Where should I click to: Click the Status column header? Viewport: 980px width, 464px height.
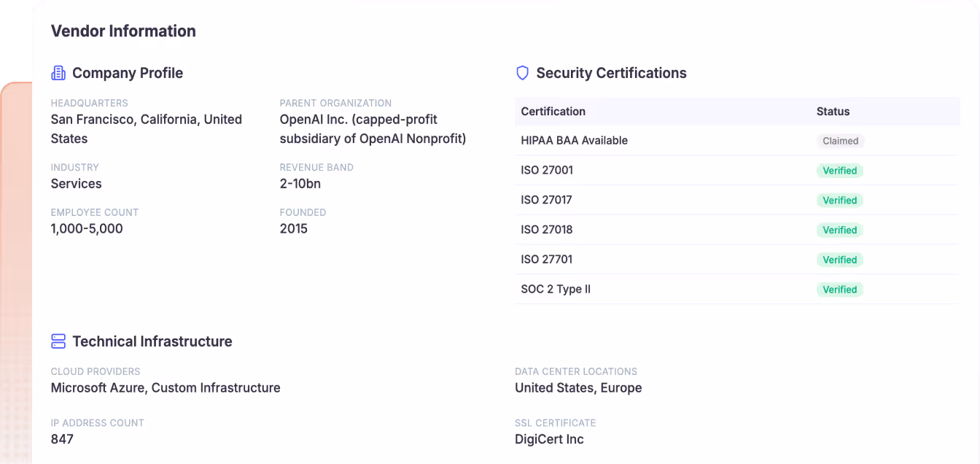click(x=833, y=112)
